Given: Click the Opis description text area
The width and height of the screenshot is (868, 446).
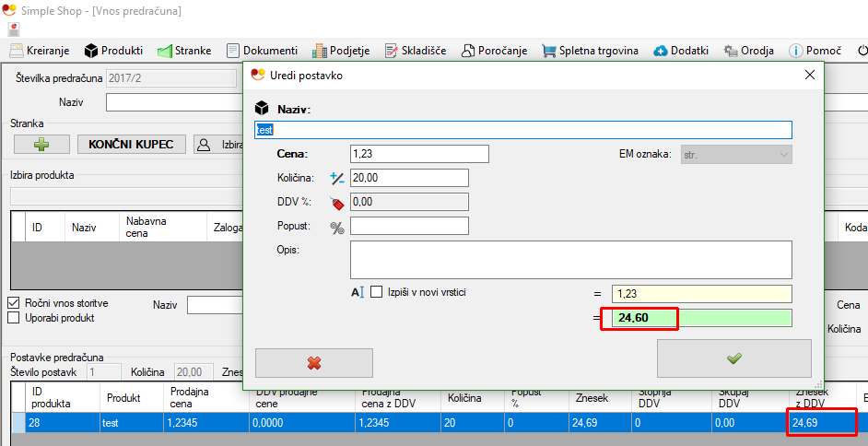Looking at the screenshot, I should [570, 260].
